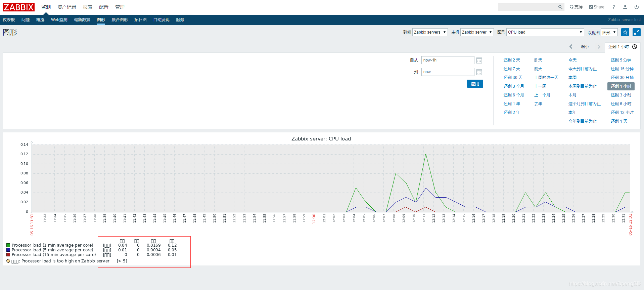Click the ZABBIX logo

tap(19, 7)
